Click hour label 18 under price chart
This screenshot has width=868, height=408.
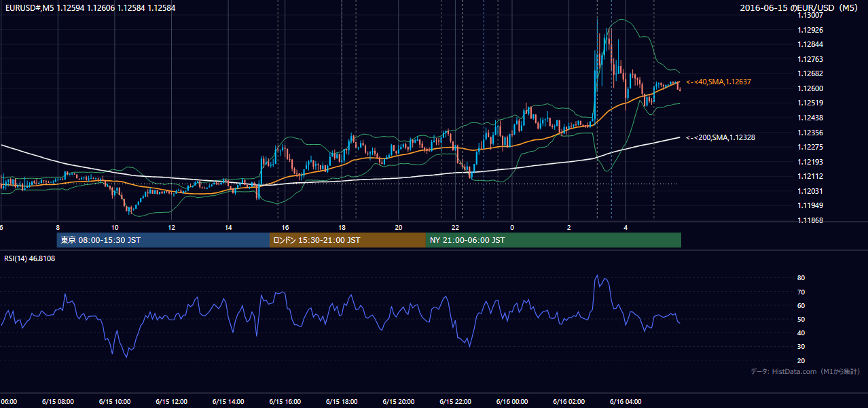click(342, 227)
